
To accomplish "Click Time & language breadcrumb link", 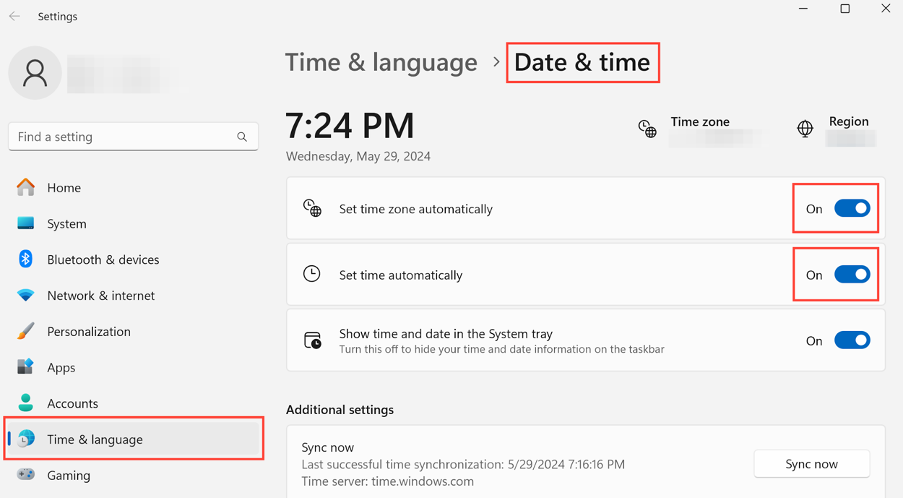I will tap(382, 63).
